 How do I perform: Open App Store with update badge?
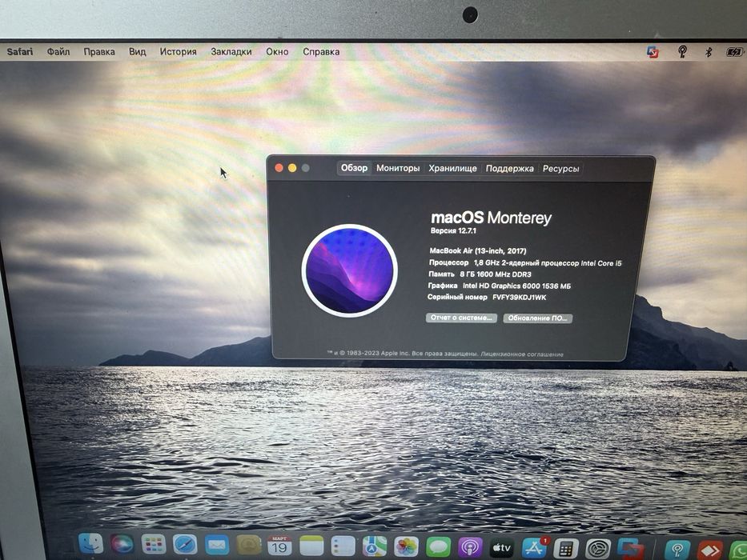535,548
